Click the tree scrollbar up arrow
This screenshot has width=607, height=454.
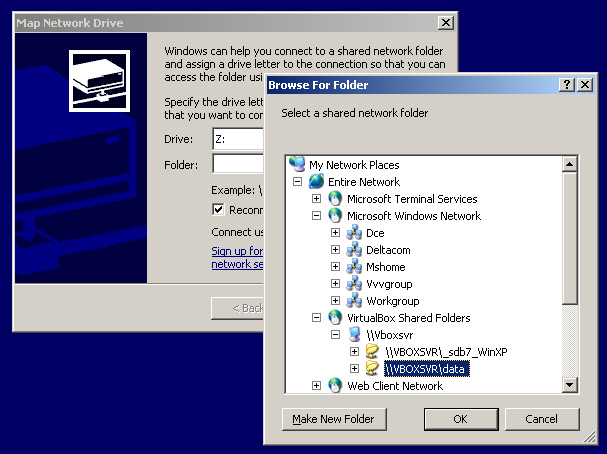569,164
